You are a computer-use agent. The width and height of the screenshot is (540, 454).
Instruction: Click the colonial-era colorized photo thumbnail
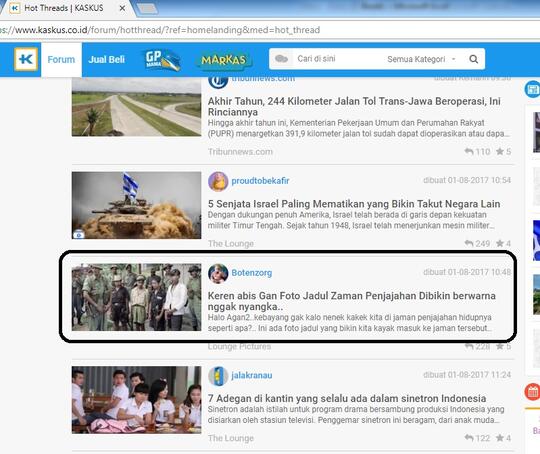(136, 297)
